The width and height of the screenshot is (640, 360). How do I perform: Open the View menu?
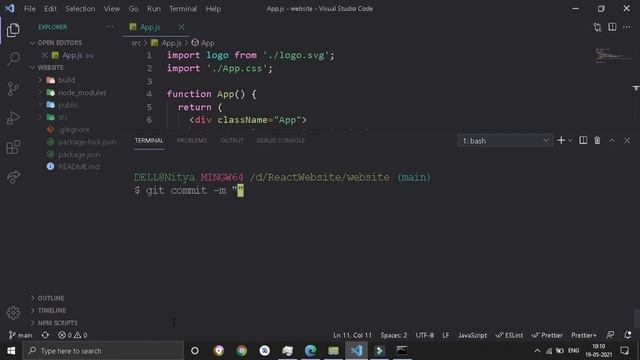tap(111, 9)
